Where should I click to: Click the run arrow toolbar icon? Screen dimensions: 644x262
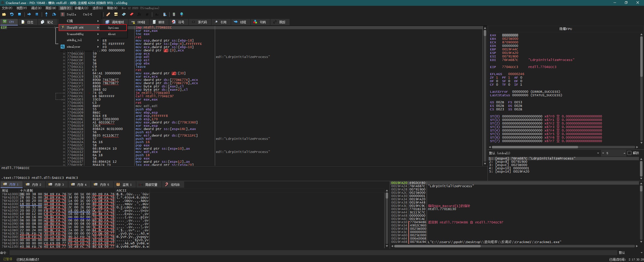click(x=29, y=14)
